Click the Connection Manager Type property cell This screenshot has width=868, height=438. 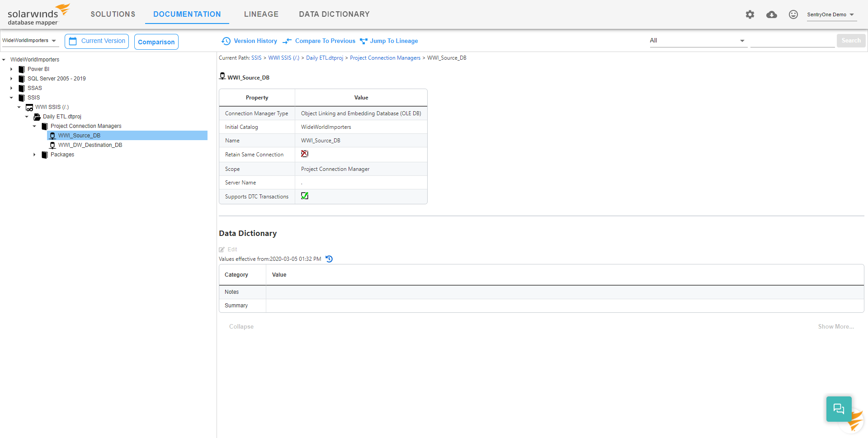257,113
